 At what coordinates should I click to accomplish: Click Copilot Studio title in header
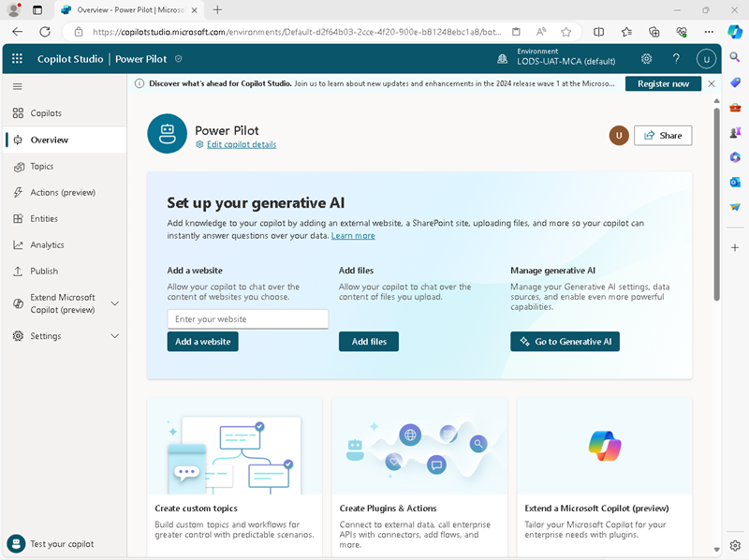point(70,59)
